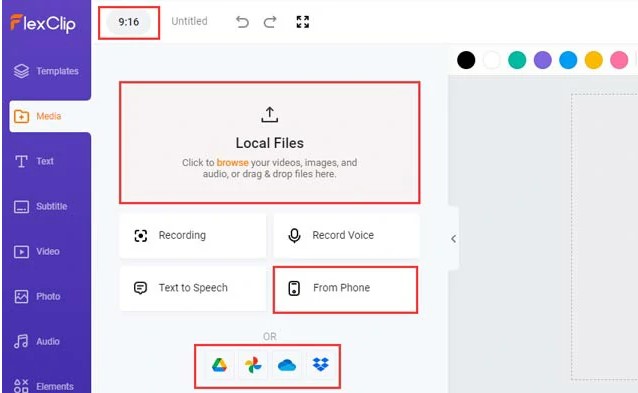Import from Google Photos

click(253, 365)
